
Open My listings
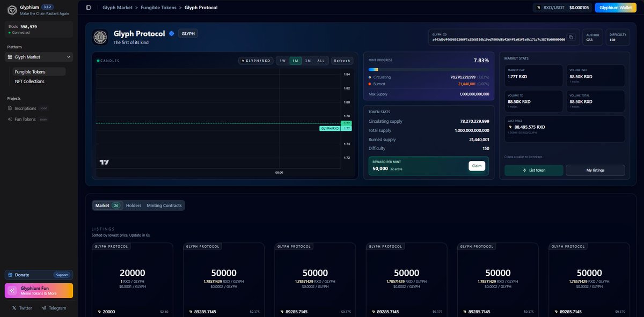coord(595,170)
